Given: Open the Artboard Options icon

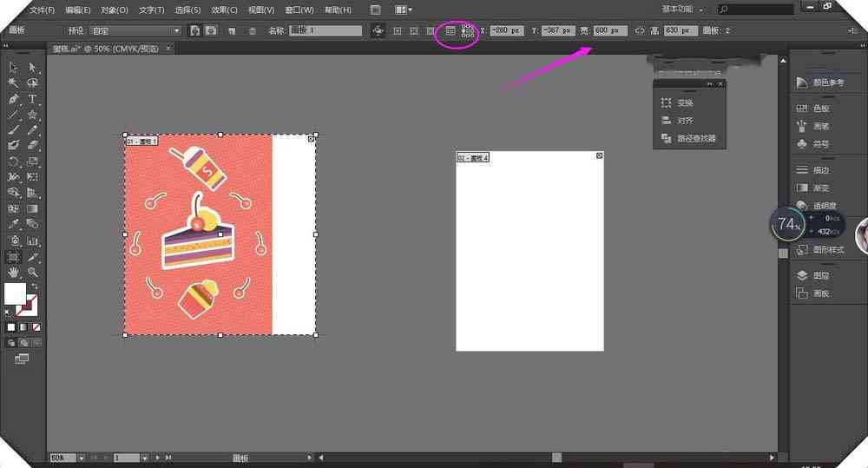Looking at the screenshot, I should [450, 31].
